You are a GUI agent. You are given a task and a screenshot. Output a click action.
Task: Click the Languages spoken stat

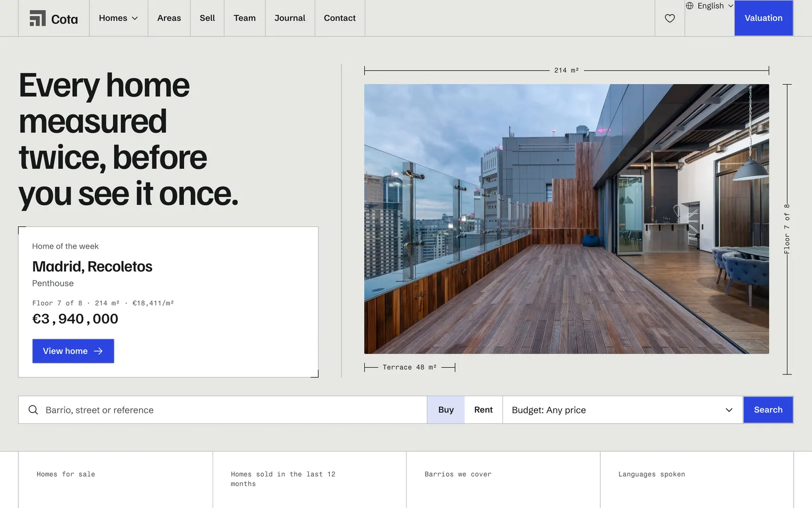point(652,474)
